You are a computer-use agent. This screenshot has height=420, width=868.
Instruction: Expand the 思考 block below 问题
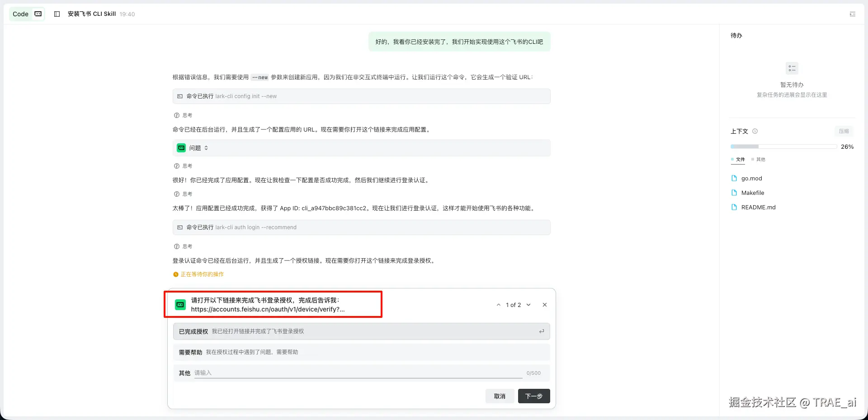(x=183, y=166)
